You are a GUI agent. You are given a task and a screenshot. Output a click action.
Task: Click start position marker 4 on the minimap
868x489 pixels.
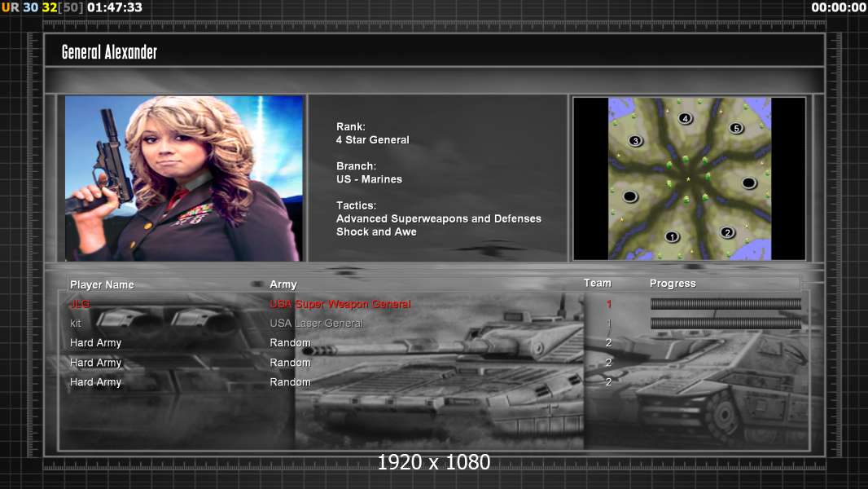[x=686, y=118]
